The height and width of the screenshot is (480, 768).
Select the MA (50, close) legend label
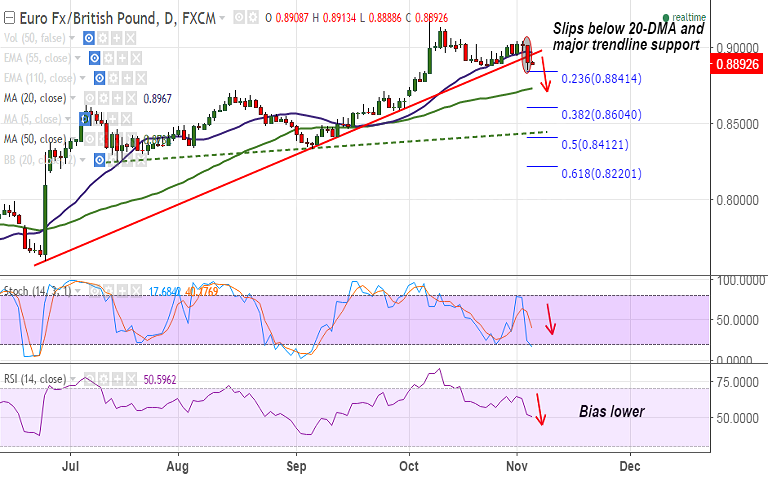35,139
